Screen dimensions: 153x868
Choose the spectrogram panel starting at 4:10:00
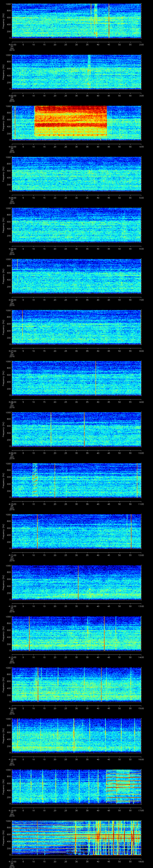click(76, 480)
